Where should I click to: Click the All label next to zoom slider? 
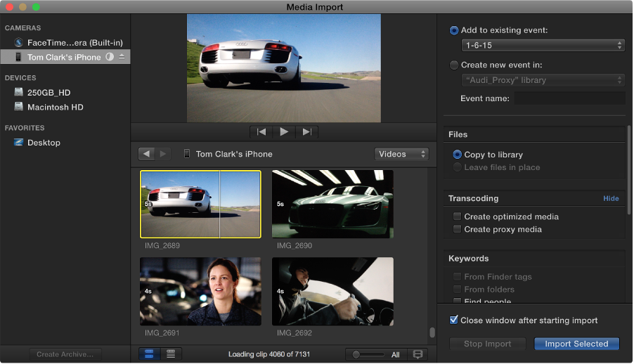[396, 355]
